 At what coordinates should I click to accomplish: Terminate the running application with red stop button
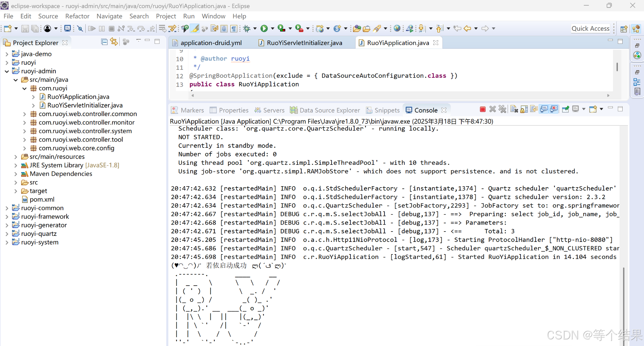click(482, 109)
